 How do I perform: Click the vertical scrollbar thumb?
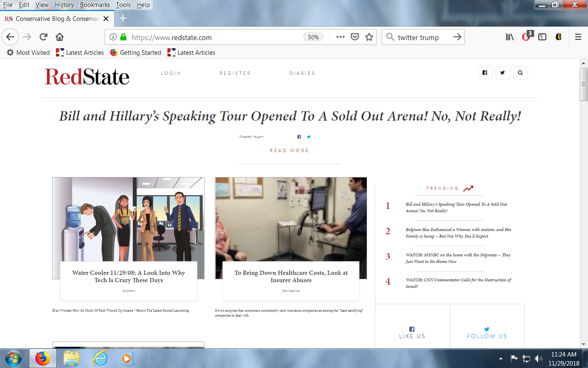584,84
